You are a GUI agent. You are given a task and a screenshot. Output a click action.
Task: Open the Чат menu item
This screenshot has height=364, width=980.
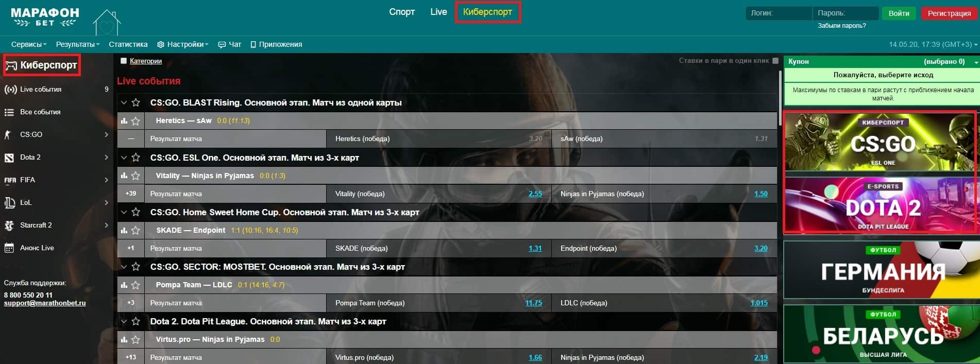[230, 44]
